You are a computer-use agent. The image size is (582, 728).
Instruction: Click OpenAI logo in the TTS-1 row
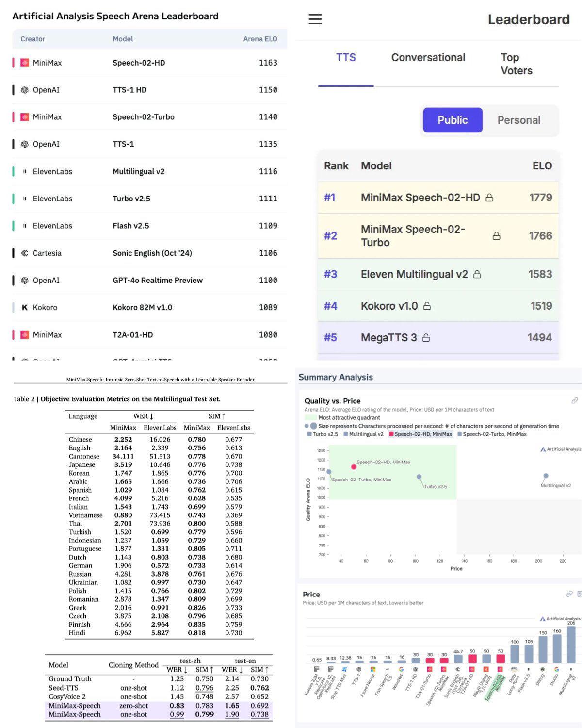point(25,144)
